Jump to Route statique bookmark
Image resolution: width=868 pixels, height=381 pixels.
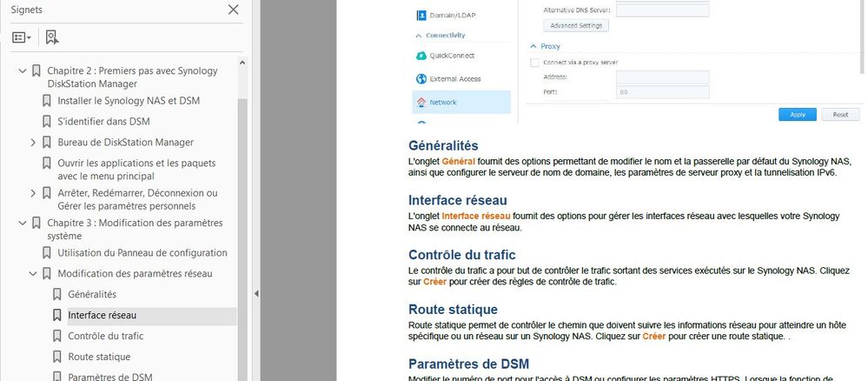pyautogui.click(x=99, y=358)
